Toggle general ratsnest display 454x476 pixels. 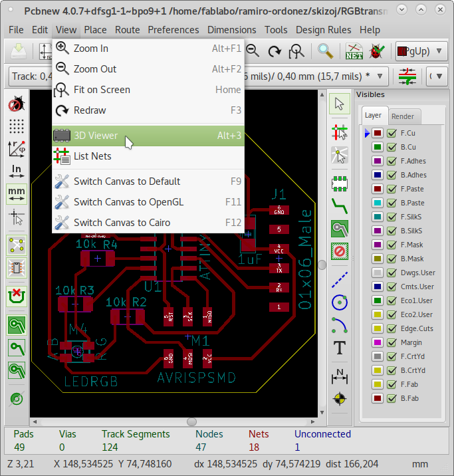pyautogui.click(x=17, y=245)
